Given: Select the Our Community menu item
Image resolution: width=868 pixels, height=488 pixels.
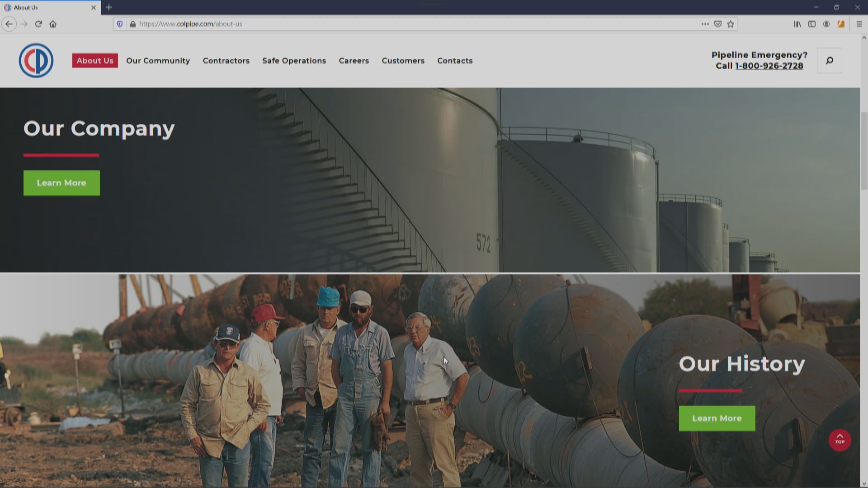Looking at the screenshot, I should tap(158, 61).
